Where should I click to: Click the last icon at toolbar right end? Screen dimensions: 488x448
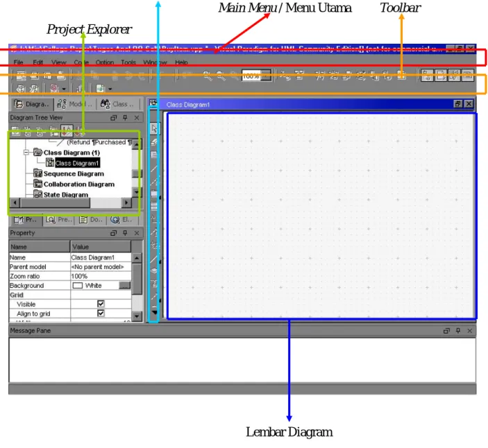click(467, 76)
